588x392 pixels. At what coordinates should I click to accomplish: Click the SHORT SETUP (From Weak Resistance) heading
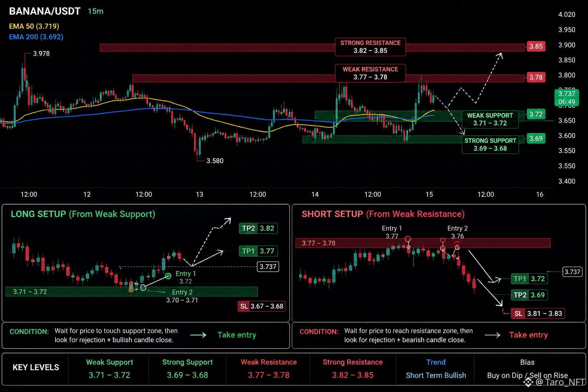(383, 214)
